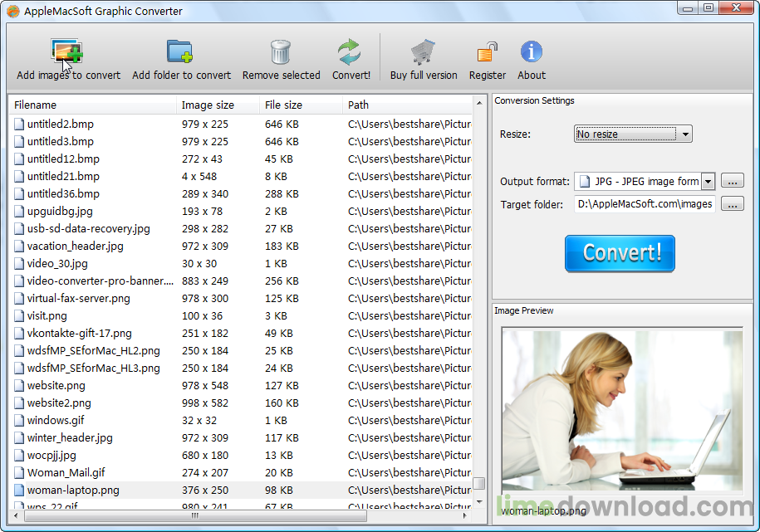Sort by the Image size column
Viewport: 760px width, 532px height.
pyautogui.click(x=216, y=105)
